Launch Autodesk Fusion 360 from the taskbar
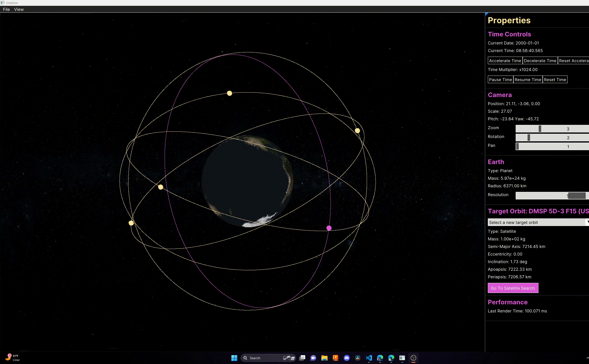 (336, 358)
